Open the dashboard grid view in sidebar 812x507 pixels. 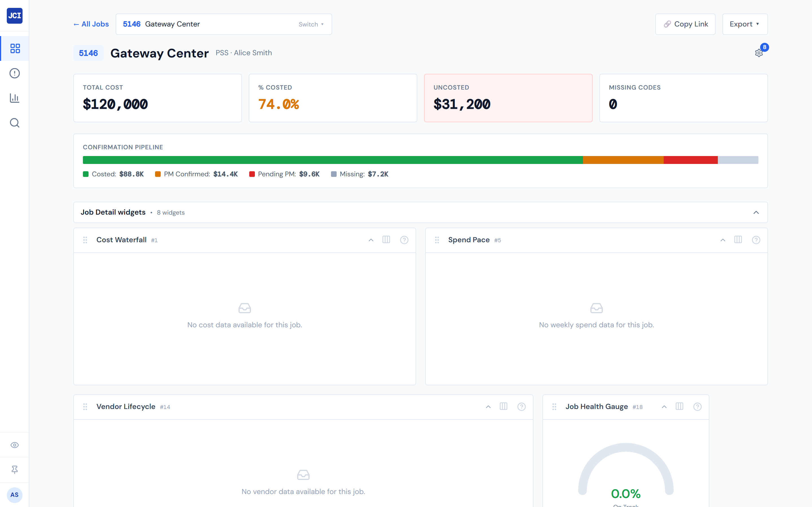click(14, 48)
